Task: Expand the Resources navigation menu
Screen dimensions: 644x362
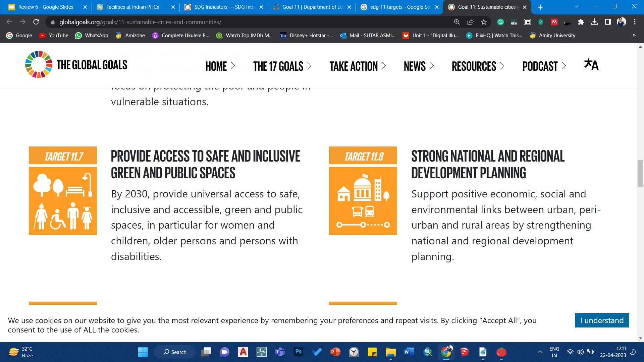Action: click(478, 66)
